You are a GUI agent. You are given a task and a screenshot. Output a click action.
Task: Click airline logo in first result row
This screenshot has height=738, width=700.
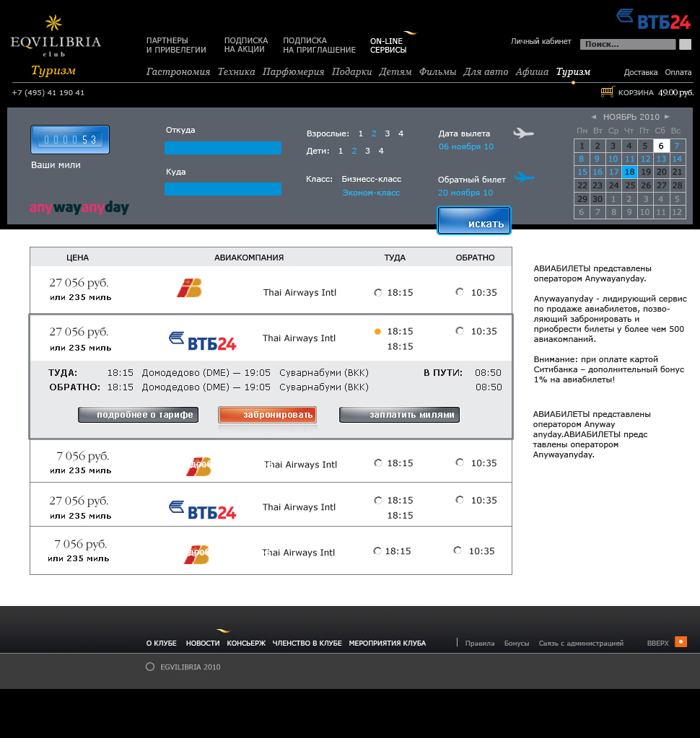(189, 288)
